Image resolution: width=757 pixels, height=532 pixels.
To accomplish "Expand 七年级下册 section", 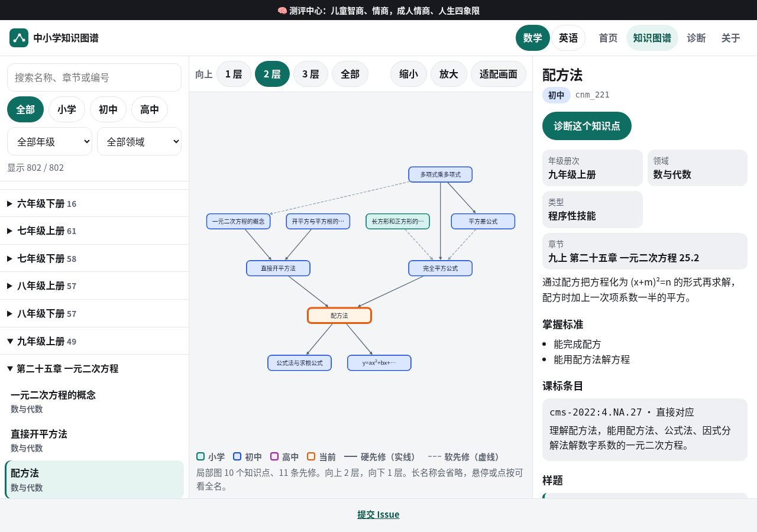I will 94,258.
